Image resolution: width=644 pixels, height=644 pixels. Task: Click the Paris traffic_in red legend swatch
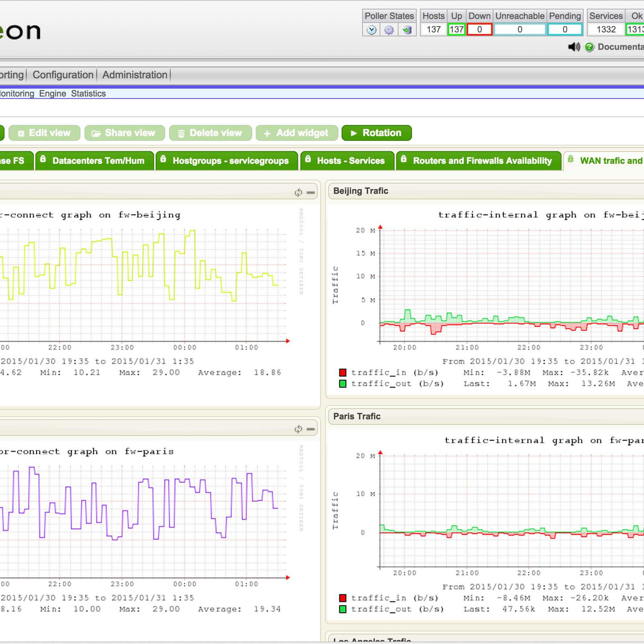(x=343, y=598)
